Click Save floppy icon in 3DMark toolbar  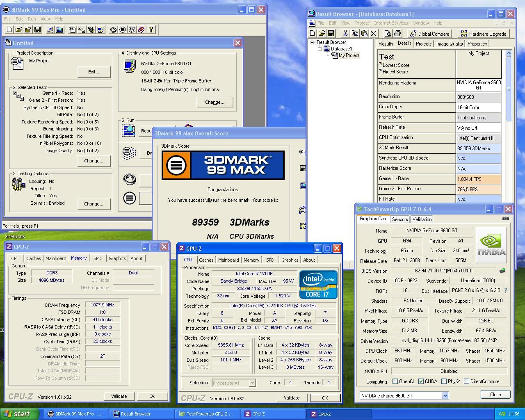(x=37, y=30)
